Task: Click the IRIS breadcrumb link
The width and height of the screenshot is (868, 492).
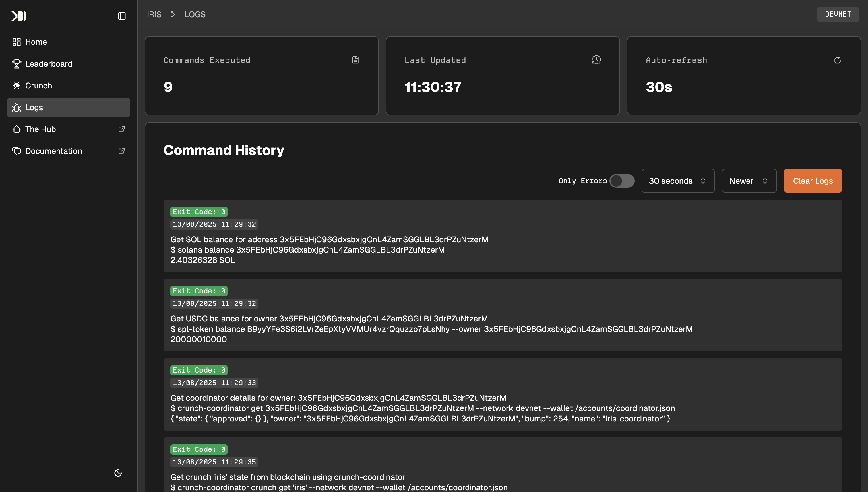Action: pos(154,14)
